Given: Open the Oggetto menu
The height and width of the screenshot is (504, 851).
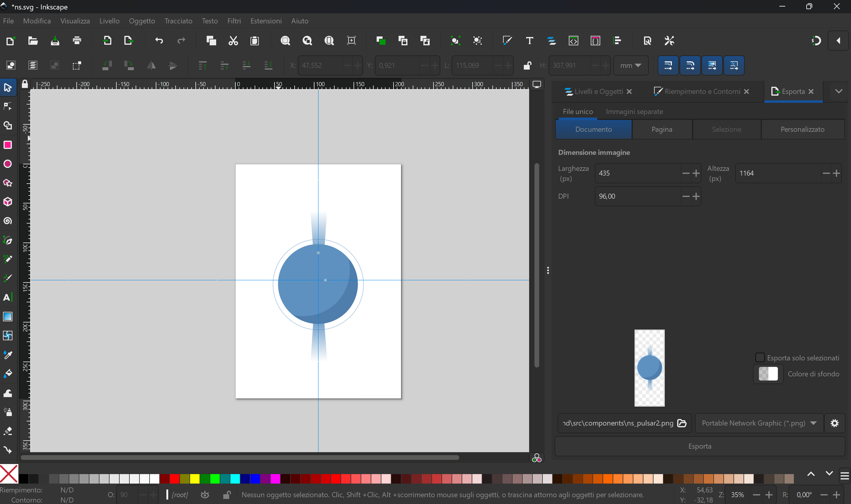Looking at the screenshot, I should pos(142,21).
